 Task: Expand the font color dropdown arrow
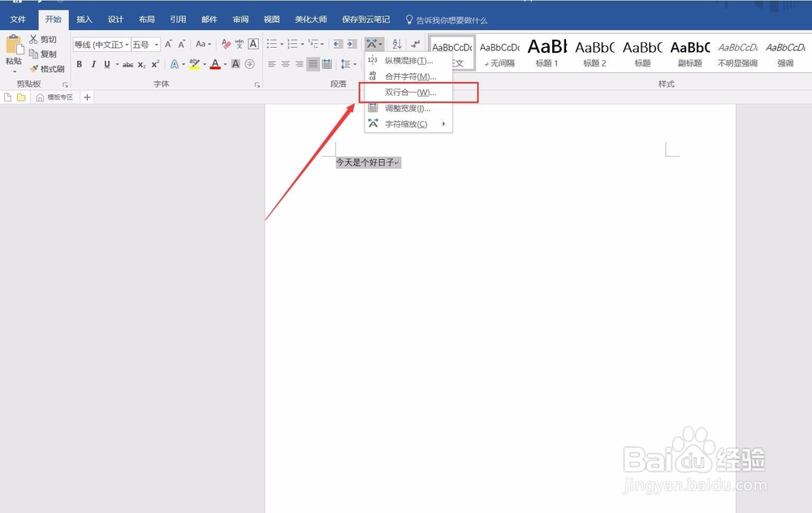click(225, 64)
